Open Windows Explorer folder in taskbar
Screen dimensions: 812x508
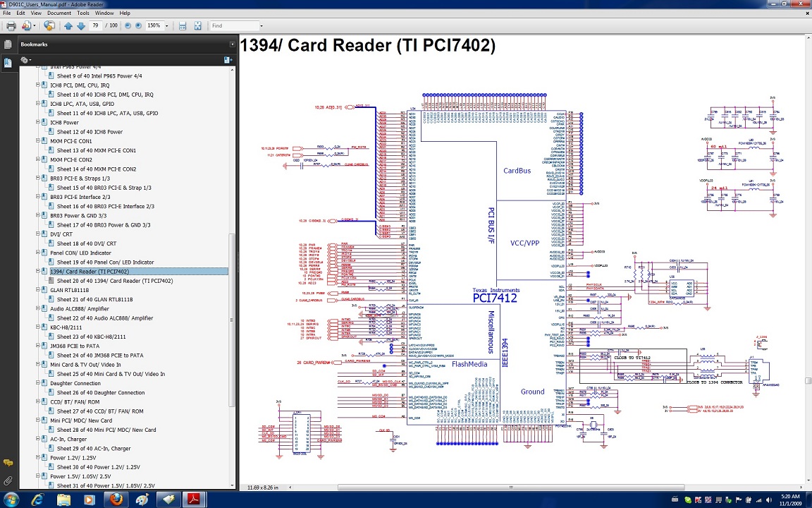[63, 500]
